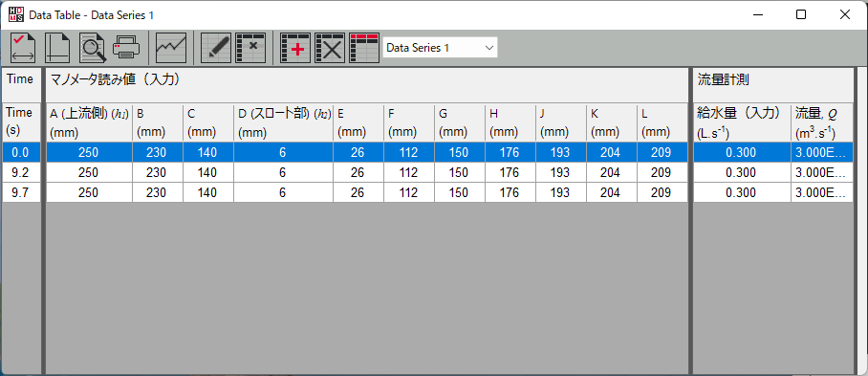Close the Data Table window
The image size is (868, 376).
click(x=845, y=15)
